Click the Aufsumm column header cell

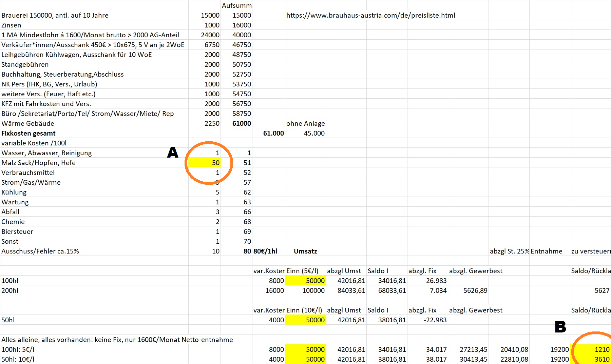click(x=236, y=5)
